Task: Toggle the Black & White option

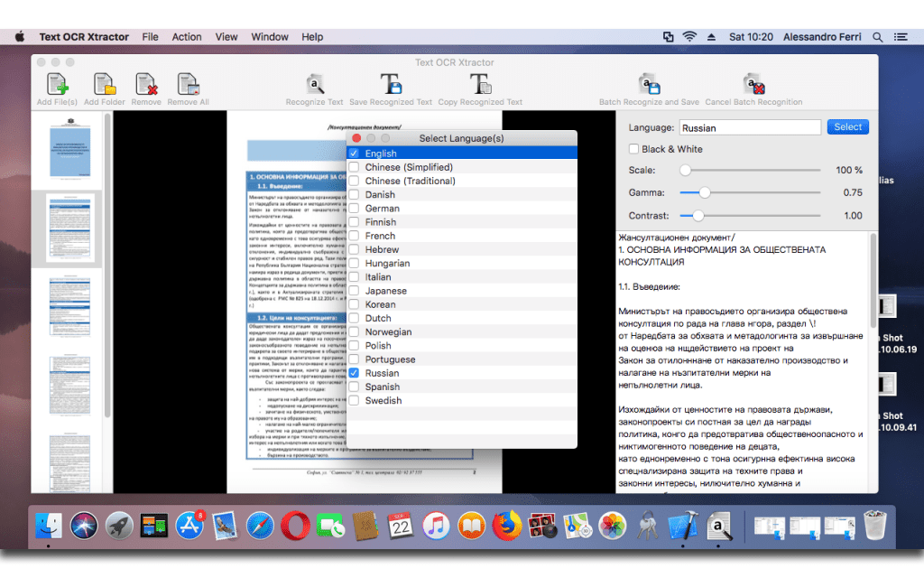Action: [632, 149]
